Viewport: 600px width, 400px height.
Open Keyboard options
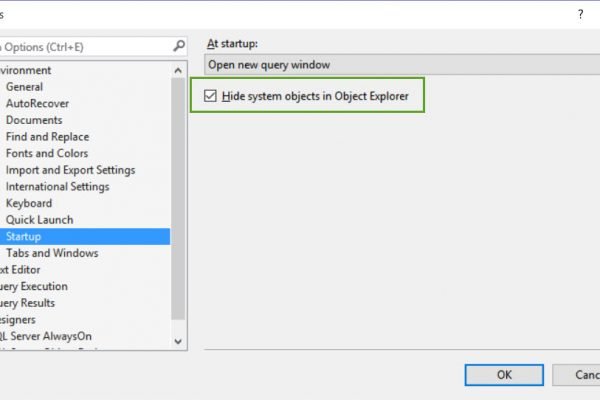coord(29,203)
